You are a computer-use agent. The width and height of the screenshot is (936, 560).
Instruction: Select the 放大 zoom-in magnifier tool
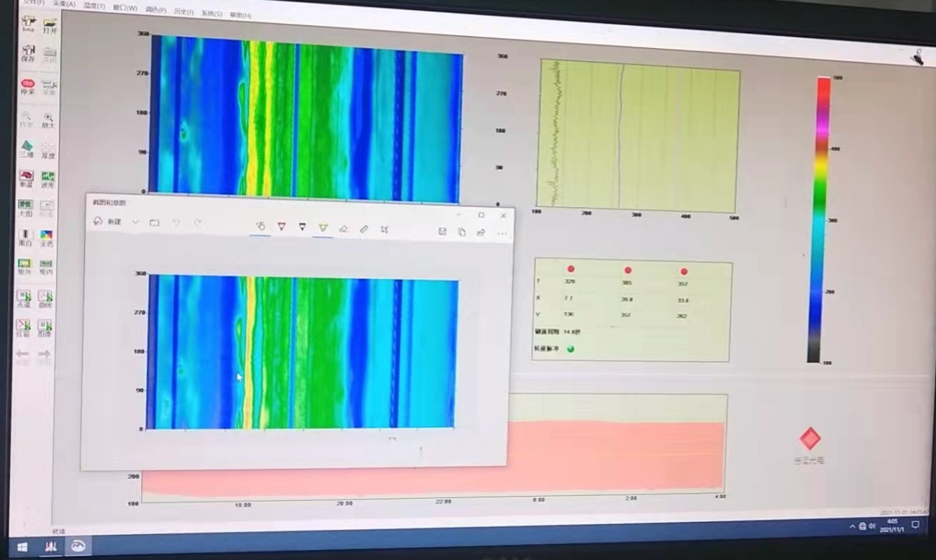(x=47, y=120)
